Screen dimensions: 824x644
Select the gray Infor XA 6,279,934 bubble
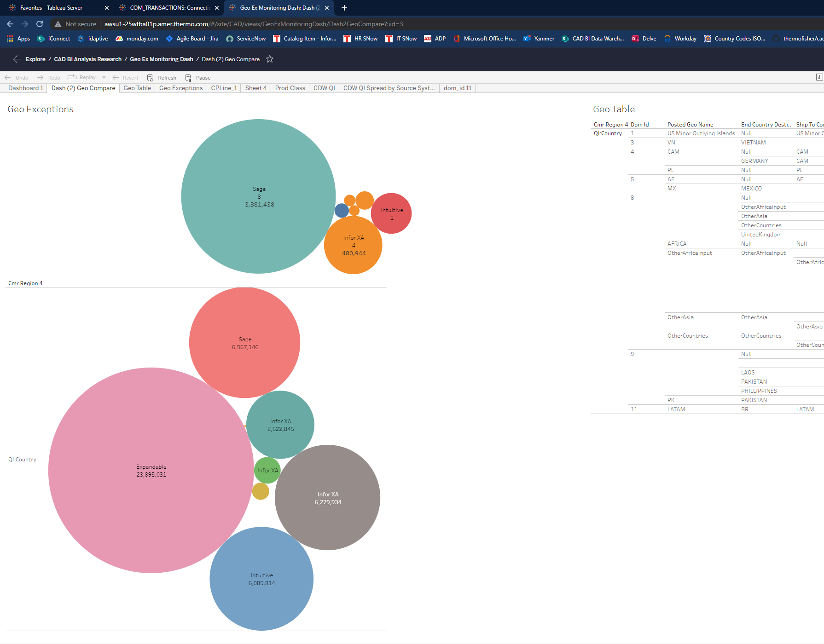pyautogui.click(x=327, y=498)
